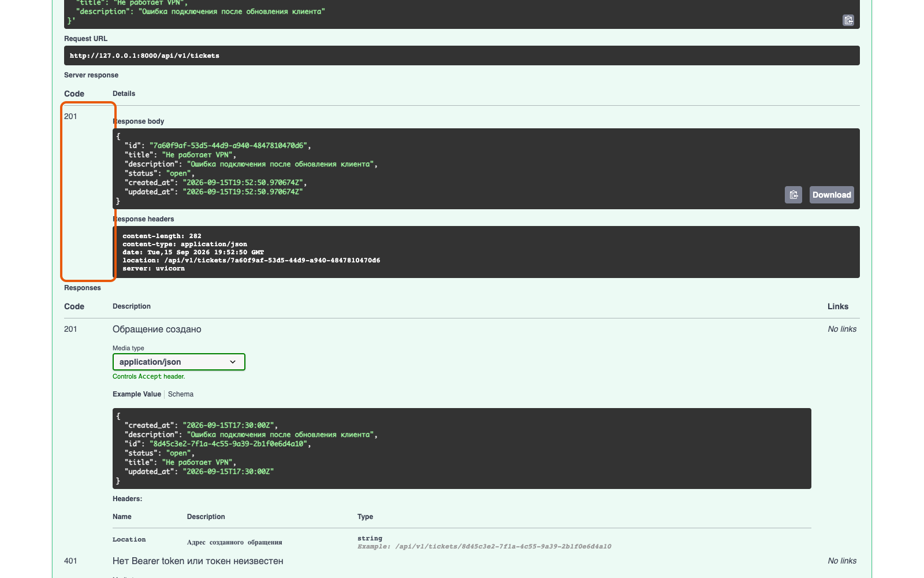Click the 401 response code
Screen dimensions: 924x578
point(70,561)
